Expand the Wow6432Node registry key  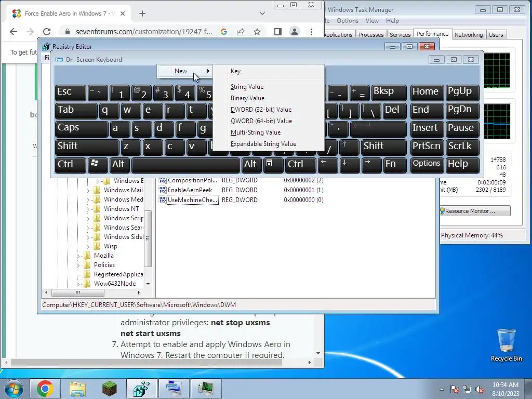(x=78, y=284)
